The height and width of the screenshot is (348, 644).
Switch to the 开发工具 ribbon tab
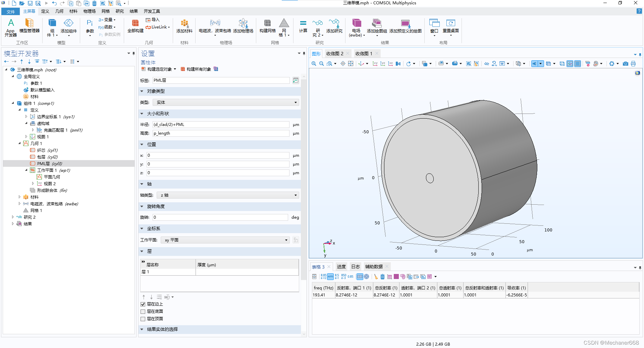point(152,11)
